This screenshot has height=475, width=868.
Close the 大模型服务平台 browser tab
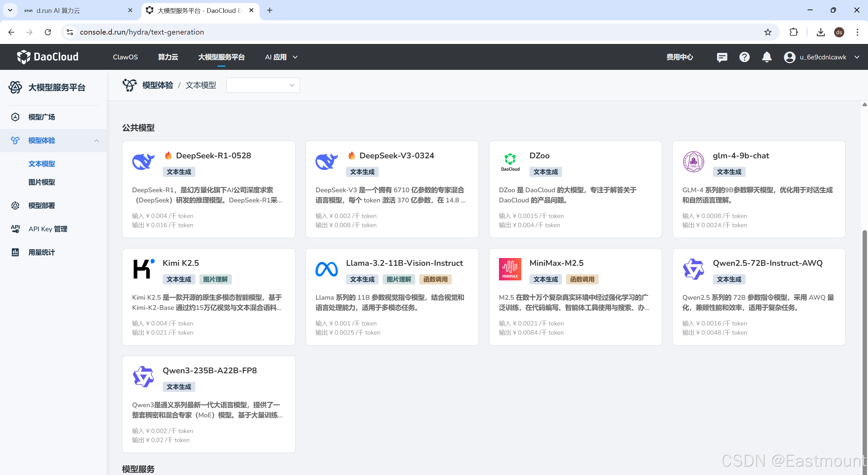tap(251, 11)
